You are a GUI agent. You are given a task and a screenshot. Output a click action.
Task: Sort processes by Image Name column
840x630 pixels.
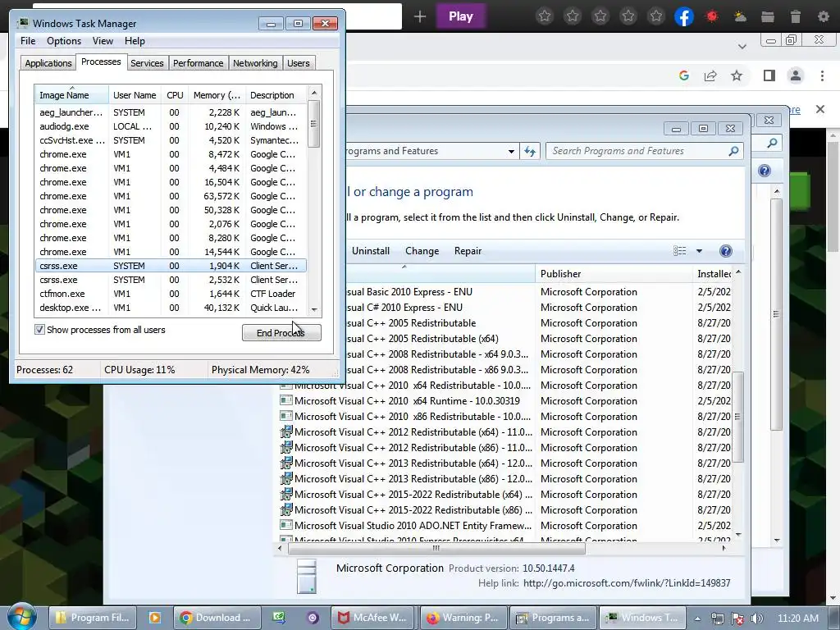[x=72, y=95]
